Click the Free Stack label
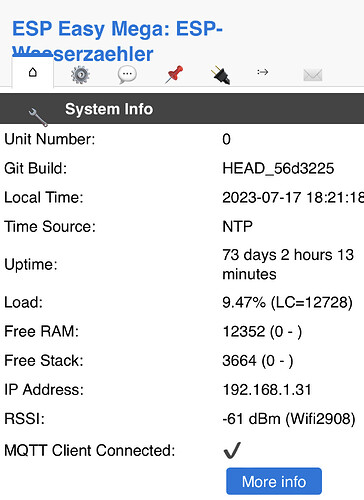 coord(44,361)
